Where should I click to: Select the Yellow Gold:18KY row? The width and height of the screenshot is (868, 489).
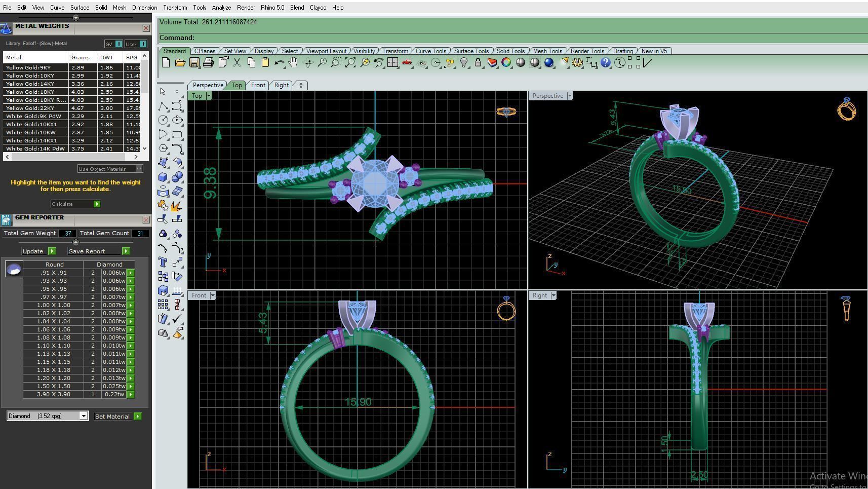point(72,92)
